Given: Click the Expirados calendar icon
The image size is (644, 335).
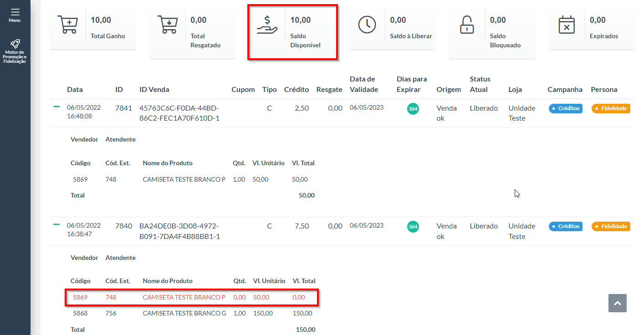Looking at the screenshot, I should (567, 25).
